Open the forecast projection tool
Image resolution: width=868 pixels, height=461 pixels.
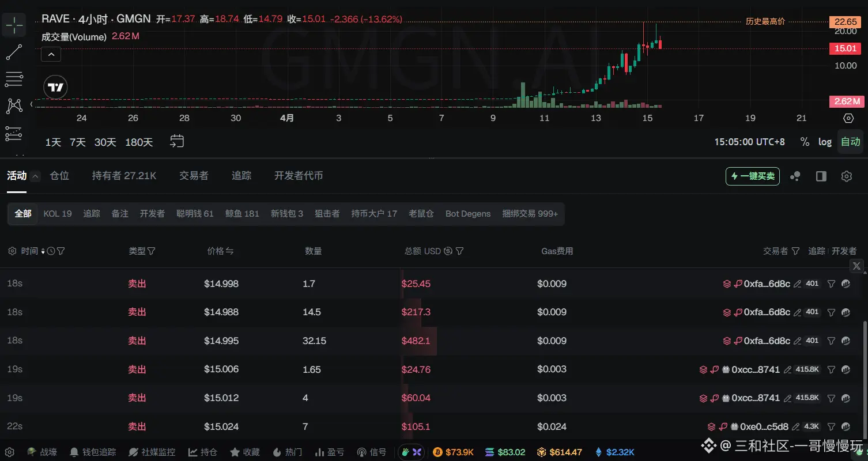[x=14, y=133]
